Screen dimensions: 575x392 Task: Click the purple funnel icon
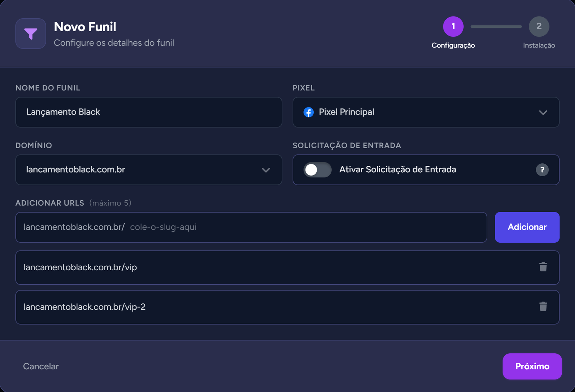tap(31, 34)
